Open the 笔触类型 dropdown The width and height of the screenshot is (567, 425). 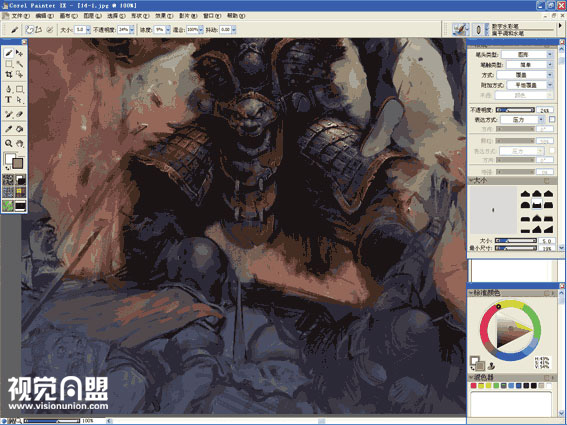(529, 64)
